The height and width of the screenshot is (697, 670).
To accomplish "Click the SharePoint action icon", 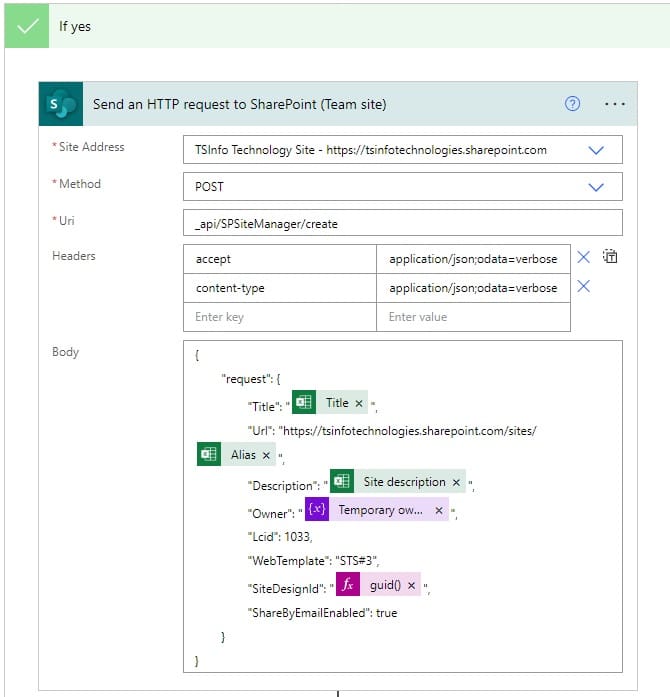I will (61, 104).
